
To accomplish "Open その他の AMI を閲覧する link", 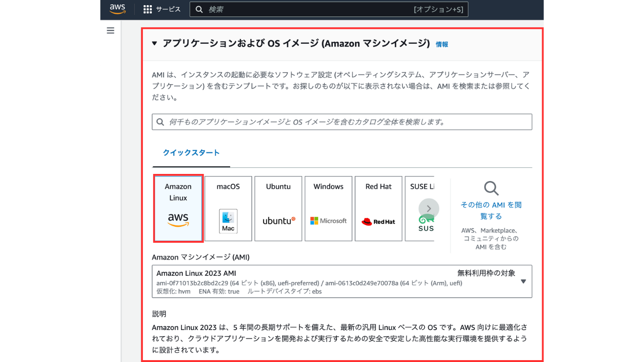I will 491,211.
